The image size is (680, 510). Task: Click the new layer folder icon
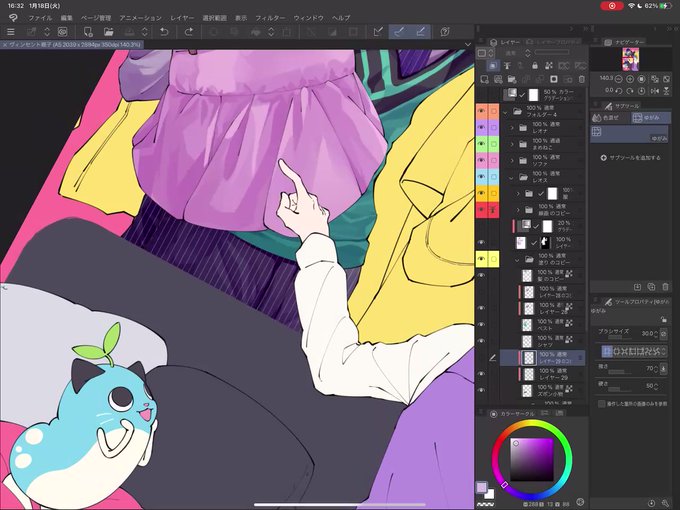click(512, 79)
